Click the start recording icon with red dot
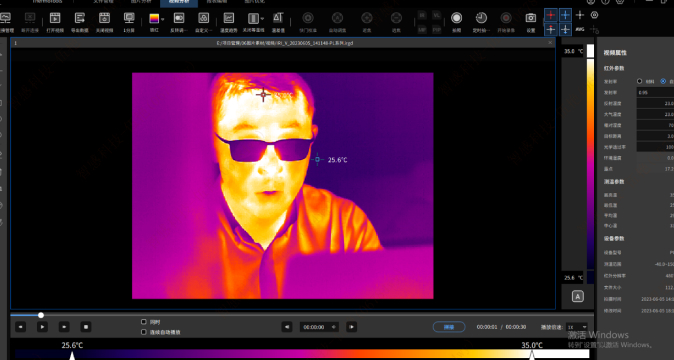 tap(506, 18)
